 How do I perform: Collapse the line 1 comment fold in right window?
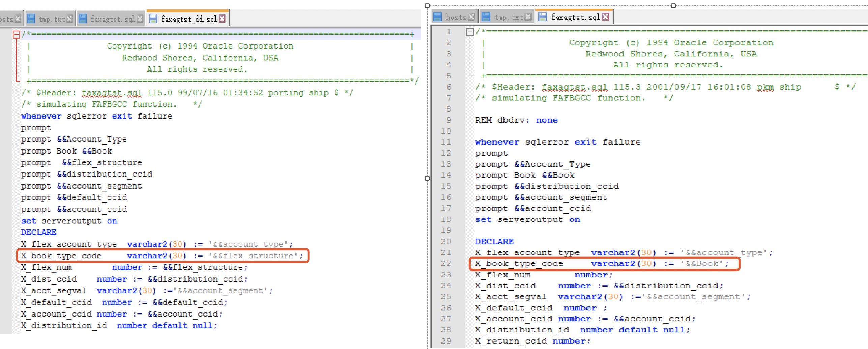coord(470,32)
